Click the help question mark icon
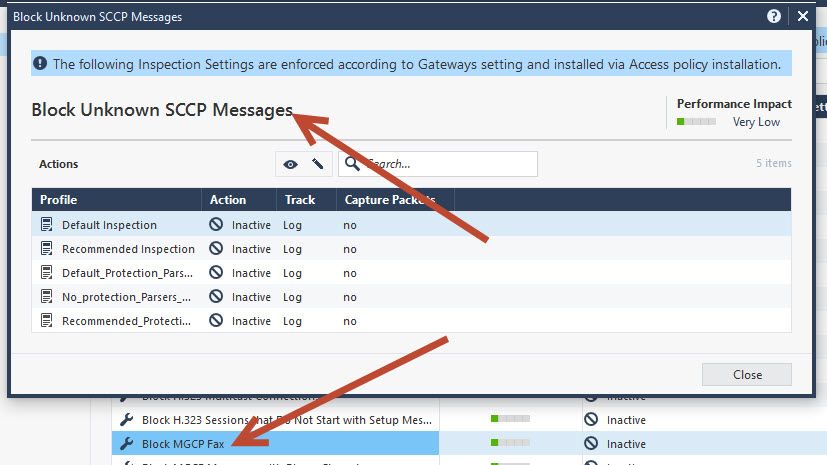The image size is (827, 465). click(774, 16)
